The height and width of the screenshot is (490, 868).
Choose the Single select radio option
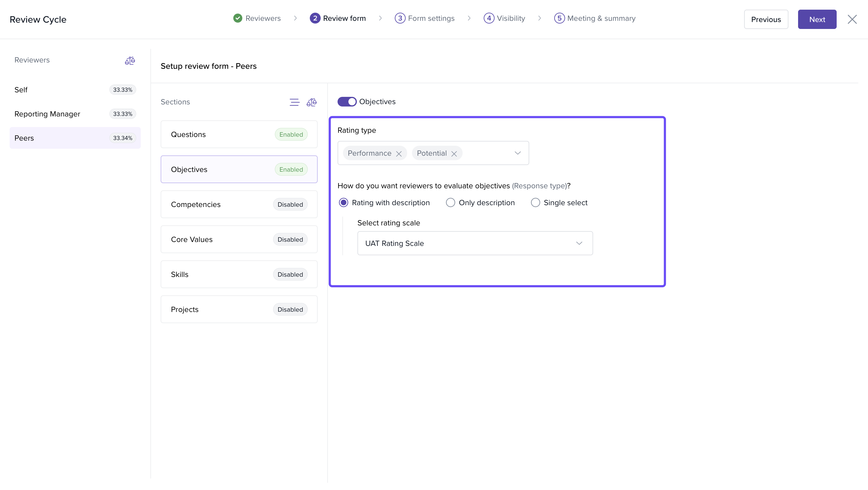pyautogui.click(x=536, y=203)
